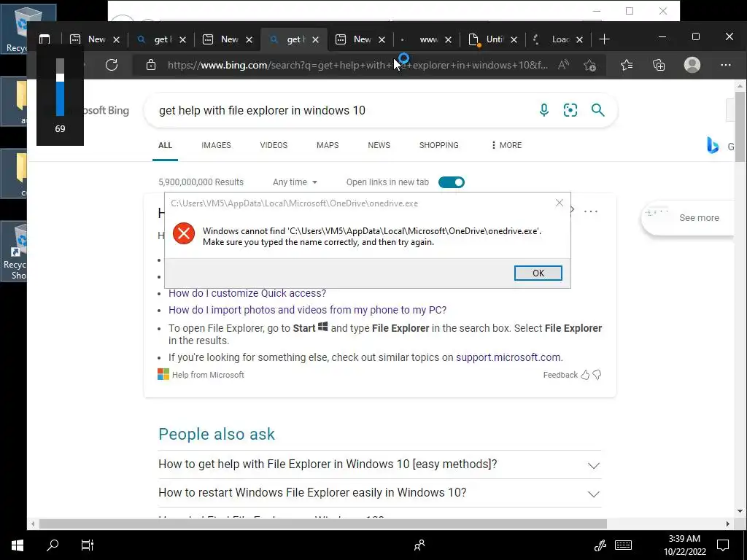Switch to the MAPS tab
Viewport: 747px width, 560px height.
point(328,145)
